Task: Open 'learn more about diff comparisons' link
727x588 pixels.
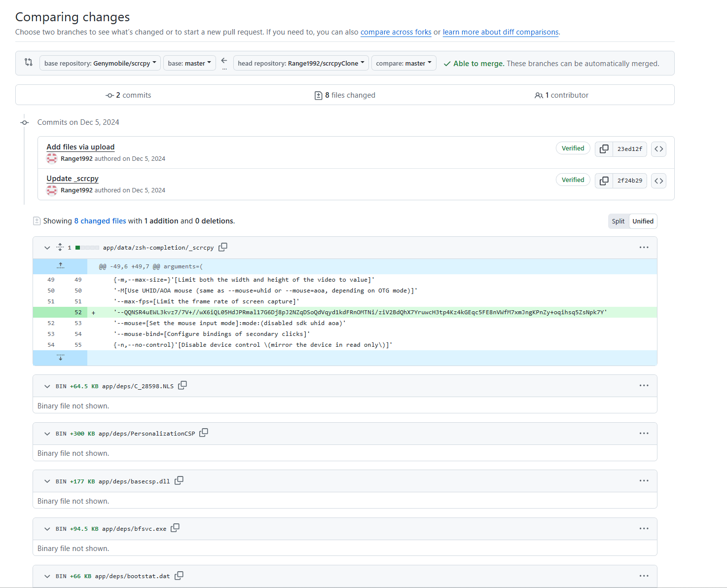Action: pyautogui.click(x=501, y=32)
